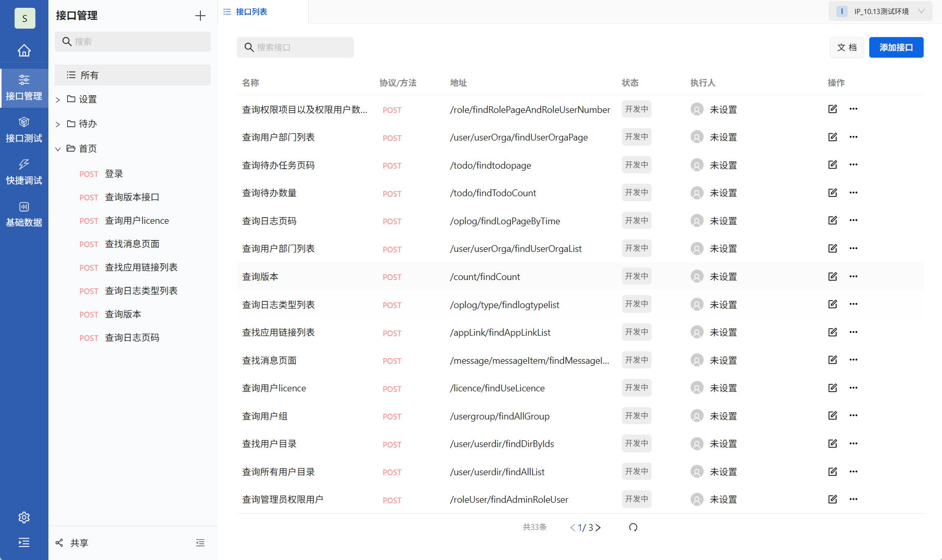Screen dimensions: 942x560
Task: Open the 基础数据 section in the sidebar
Action: (x=24, y=213)
